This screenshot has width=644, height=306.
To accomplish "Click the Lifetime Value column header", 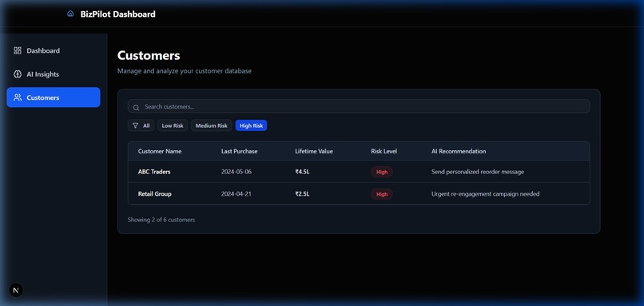I will (x=314, y=151).
